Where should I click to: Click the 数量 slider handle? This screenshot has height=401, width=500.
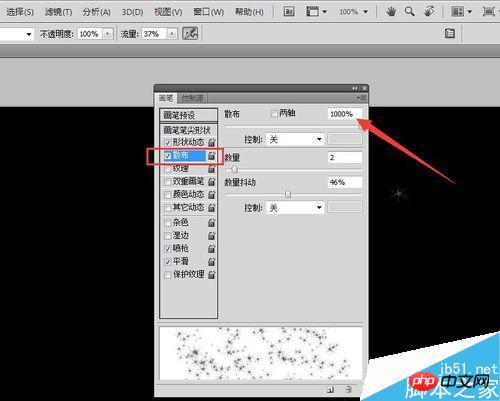pos(234,169)
